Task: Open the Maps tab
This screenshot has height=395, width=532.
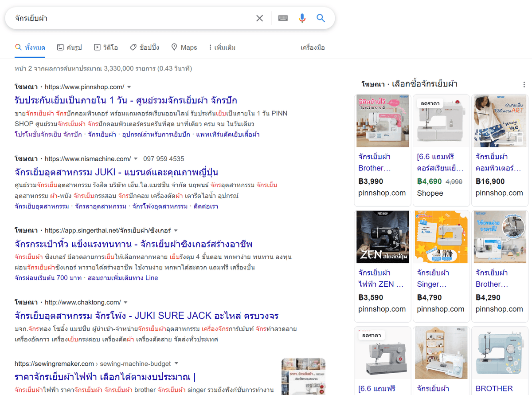Action: [x=184, y=47]
